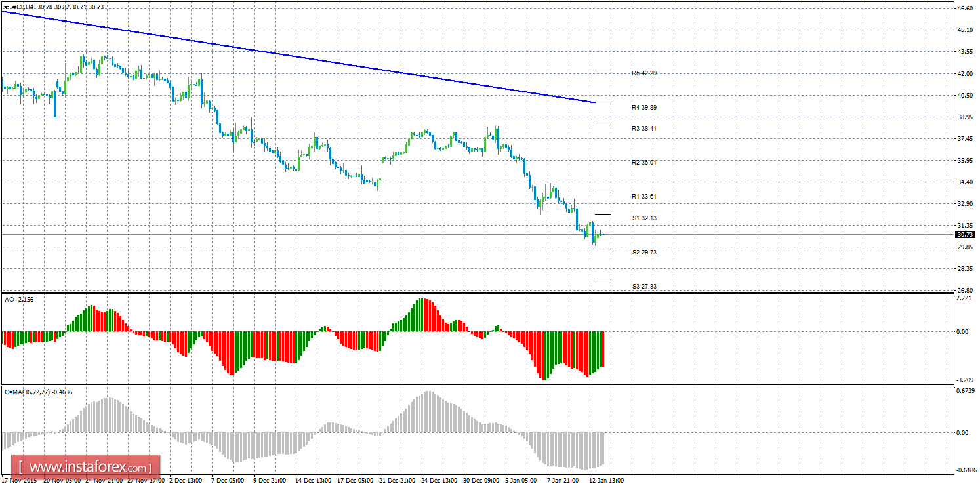Click the 31.35 price axis value
Screen dimensions: 980x488
coord(965,226)
